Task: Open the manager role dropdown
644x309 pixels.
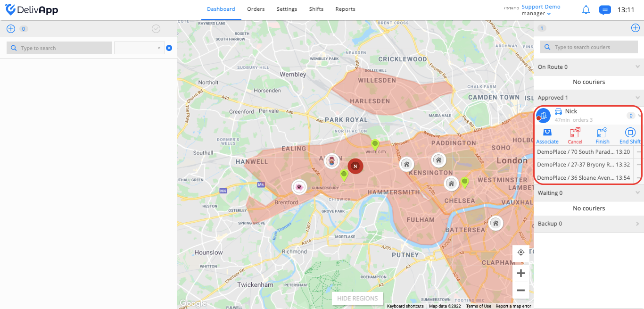Action: tap(536, 14)
